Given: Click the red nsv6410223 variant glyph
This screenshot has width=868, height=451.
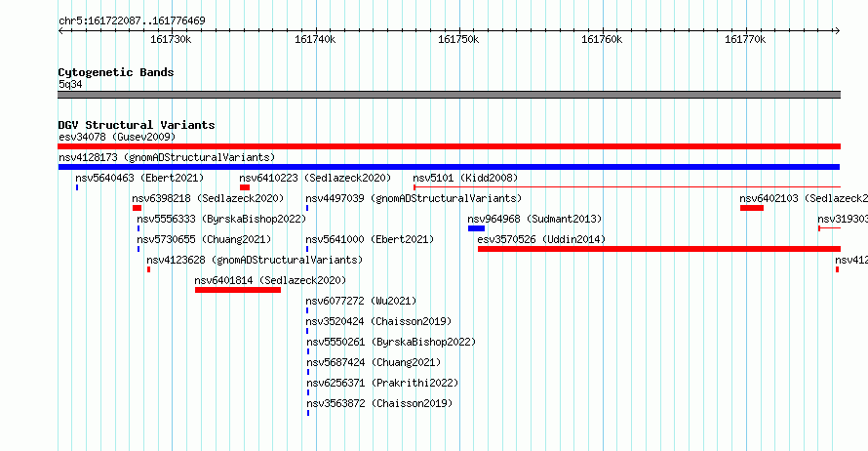Looking at the screenshot, I should coord(245,187).
